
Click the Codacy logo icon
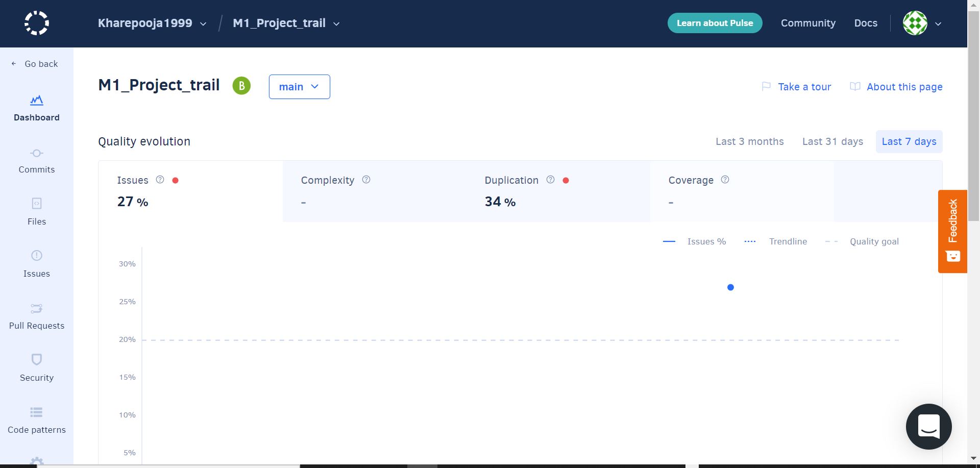[x=37, y=23]
